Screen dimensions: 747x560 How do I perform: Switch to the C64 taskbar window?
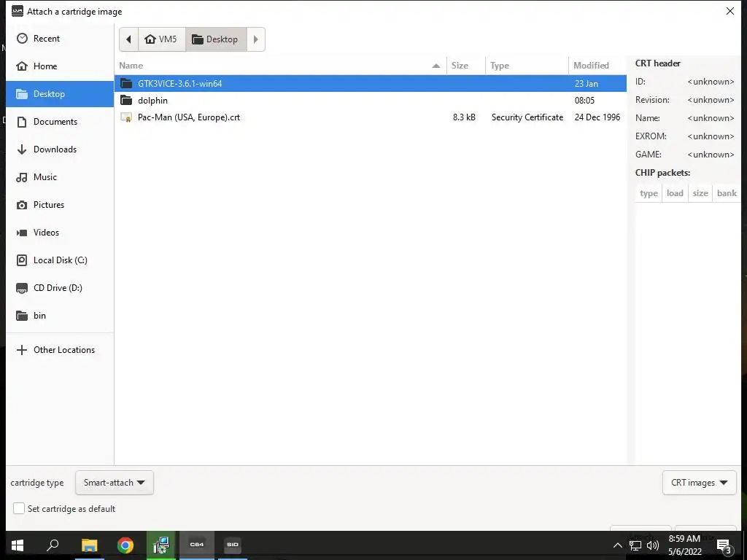(x=197, y=545)
